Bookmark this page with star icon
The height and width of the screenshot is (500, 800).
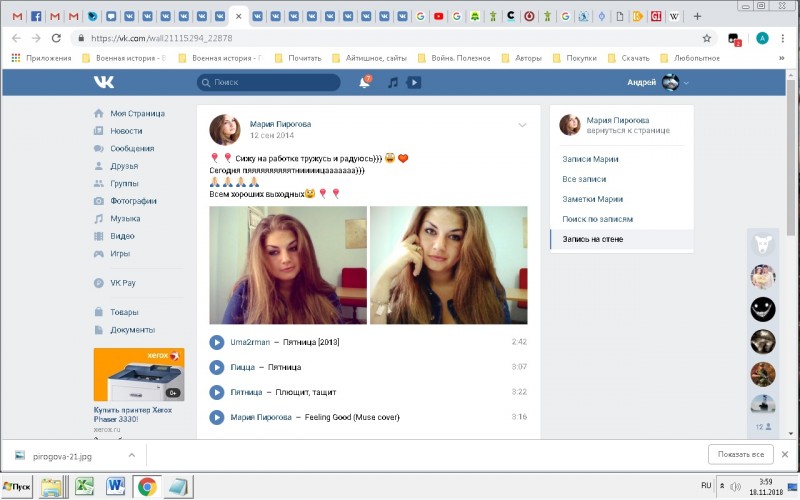[x=707, y=38]
